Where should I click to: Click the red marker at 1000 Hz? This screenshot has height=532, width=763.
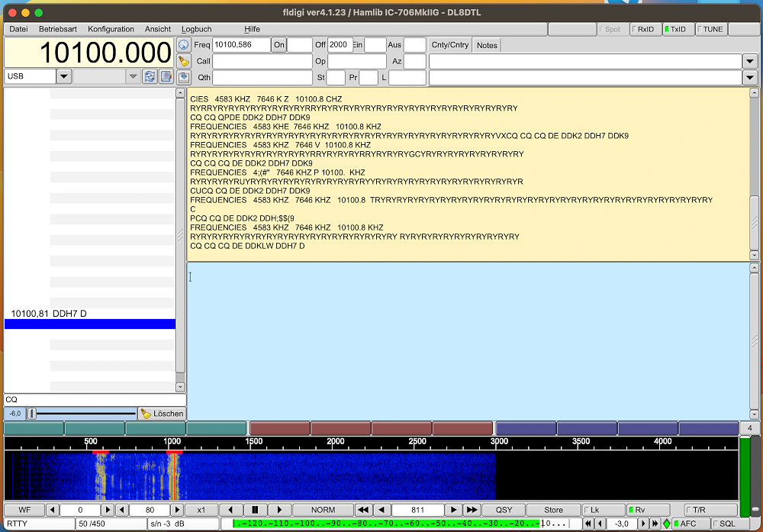tap(174, 452)
